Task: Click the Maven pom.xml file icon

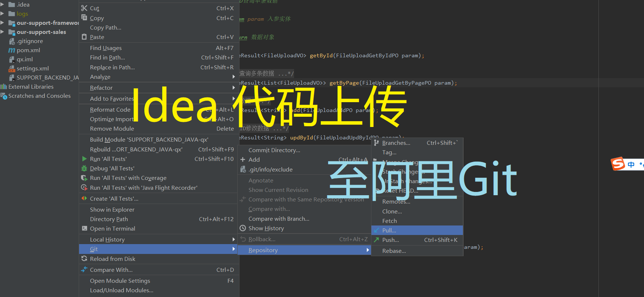Action: coord(12,50)
